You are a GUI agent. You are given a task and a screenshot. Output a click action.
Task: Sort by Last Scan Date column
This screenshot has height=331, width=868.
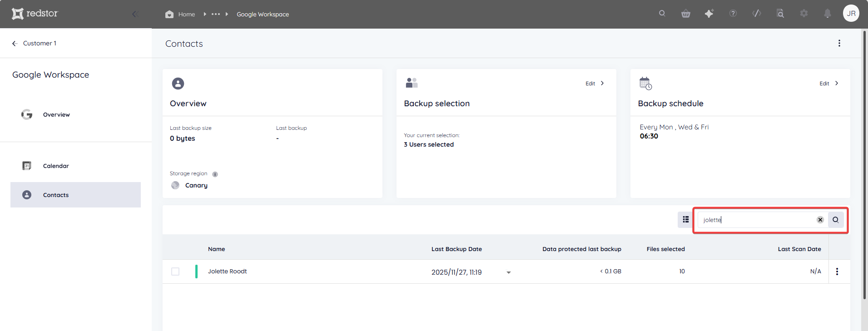(x=799, y=249)
